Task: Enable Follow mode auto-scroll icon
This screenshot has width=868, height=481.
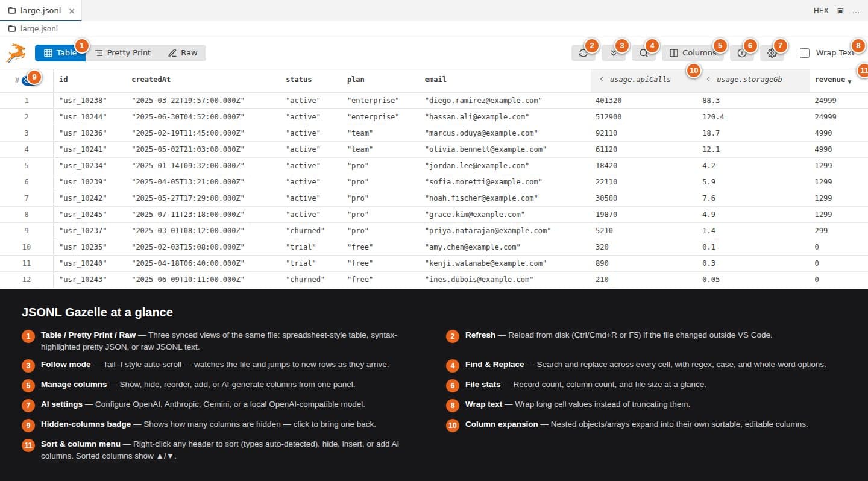Action: [x=613, y=53]
